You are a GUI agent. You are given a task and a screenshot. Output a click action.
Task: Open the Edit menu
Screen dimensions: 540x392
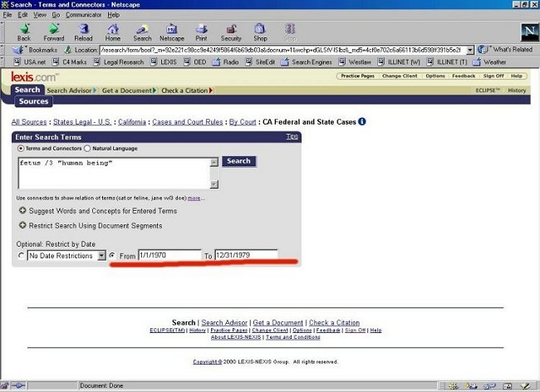[x=22, y=15]
